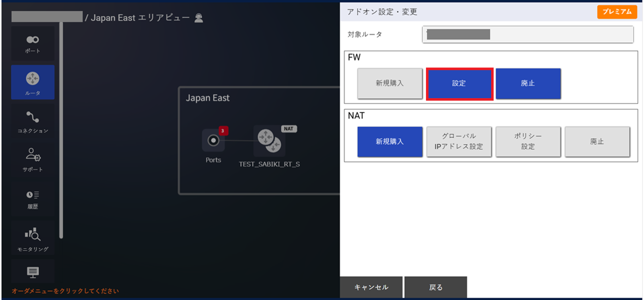Click the 対象ルータ input field

tap(527, 34)
